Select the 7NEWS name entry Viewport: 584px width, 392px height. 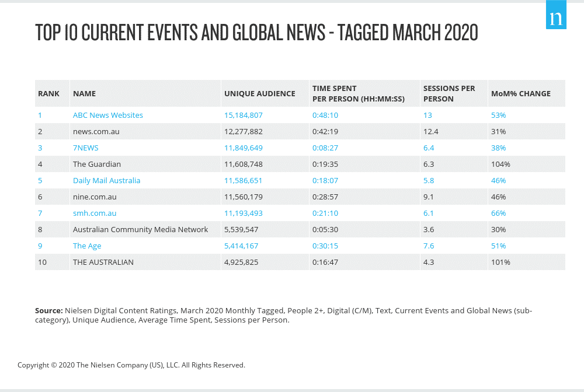85,148
